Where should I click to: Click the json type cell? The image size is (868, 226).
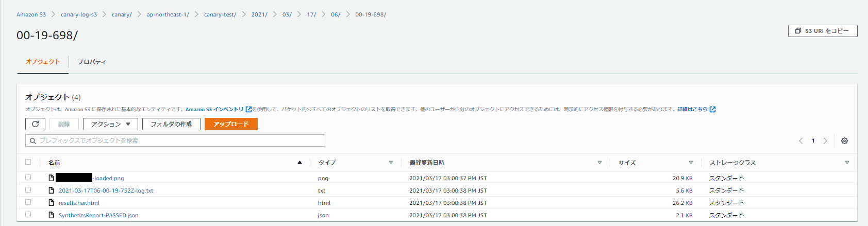coord(323,215)
